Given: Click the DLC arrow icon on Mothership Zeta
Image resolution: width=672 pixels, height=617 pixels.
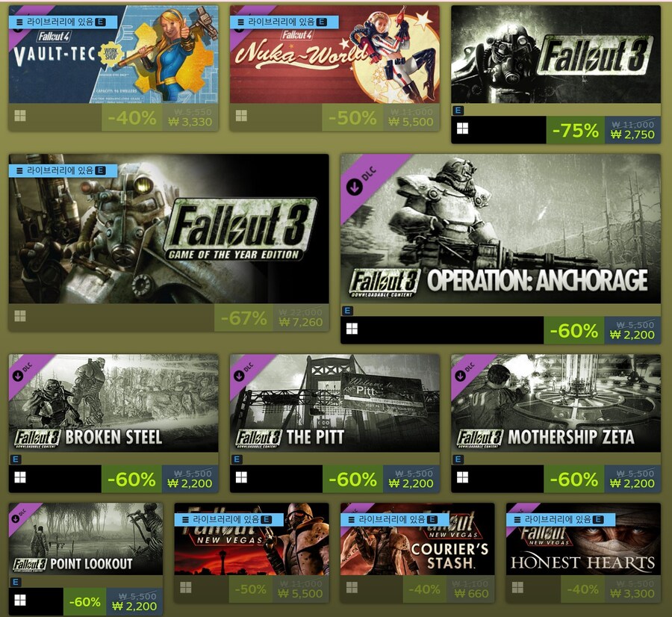Looking at the screenshot, I should 460,376.
